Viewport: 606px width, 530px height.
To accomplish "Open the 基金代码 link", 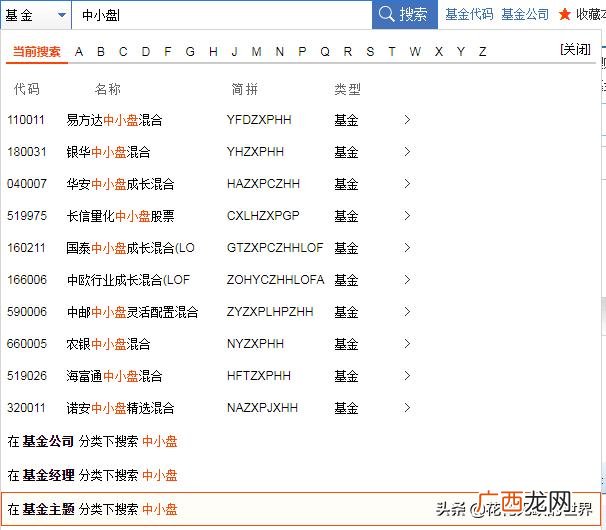I will pos(469,15).
